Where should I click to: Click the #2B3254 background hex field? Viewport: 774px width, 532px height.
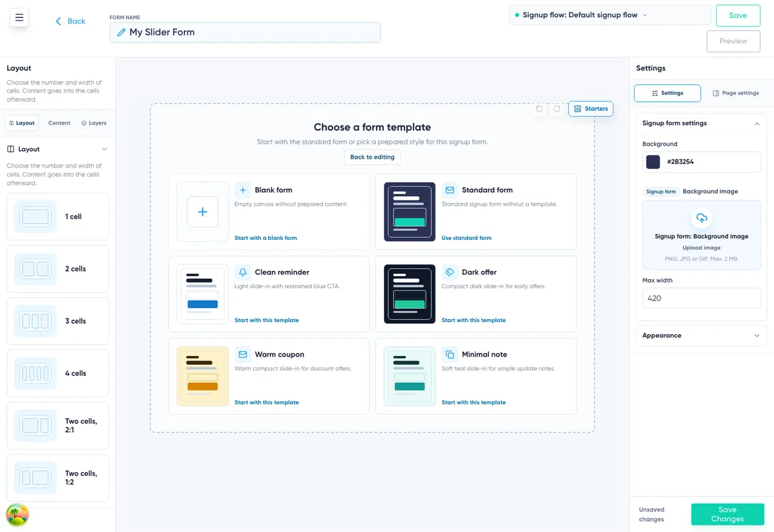[x=702, y=162]
